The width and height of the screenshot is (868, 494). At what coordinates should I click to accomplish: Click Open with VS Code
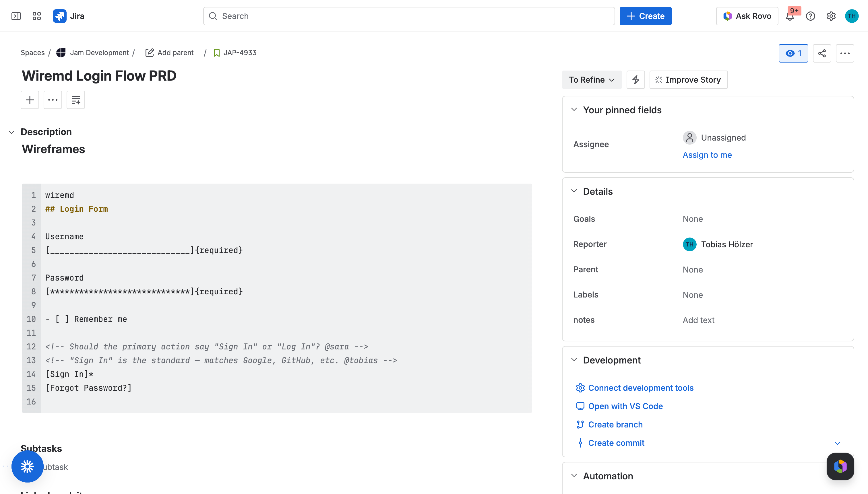(625, 406)
